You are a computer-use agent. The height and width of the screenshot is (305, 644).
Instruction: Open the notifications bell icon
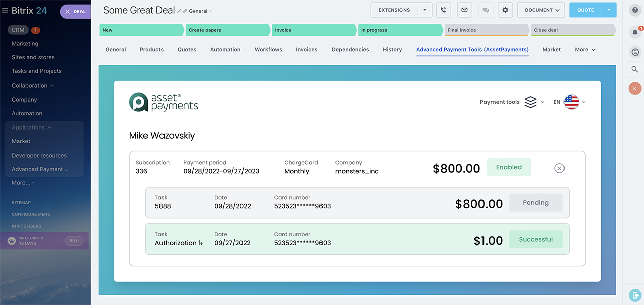(x=635, y=32)
